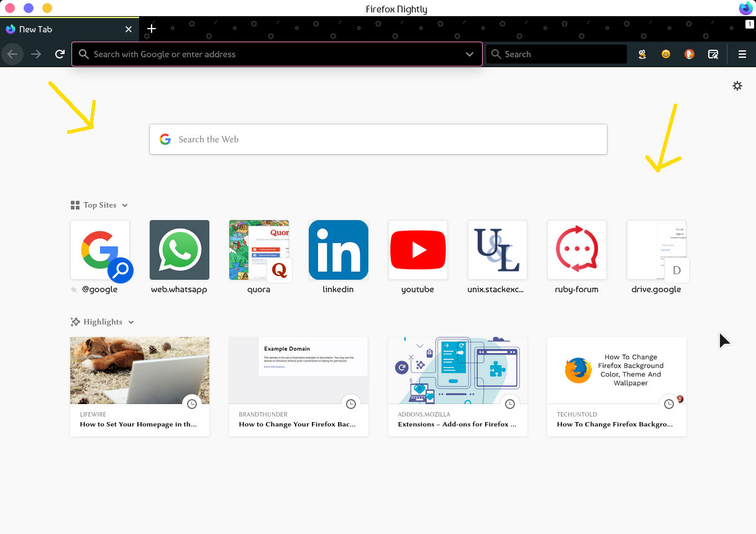
Task: Open the Example Domain highlight card
Action: tap(299, 387)
